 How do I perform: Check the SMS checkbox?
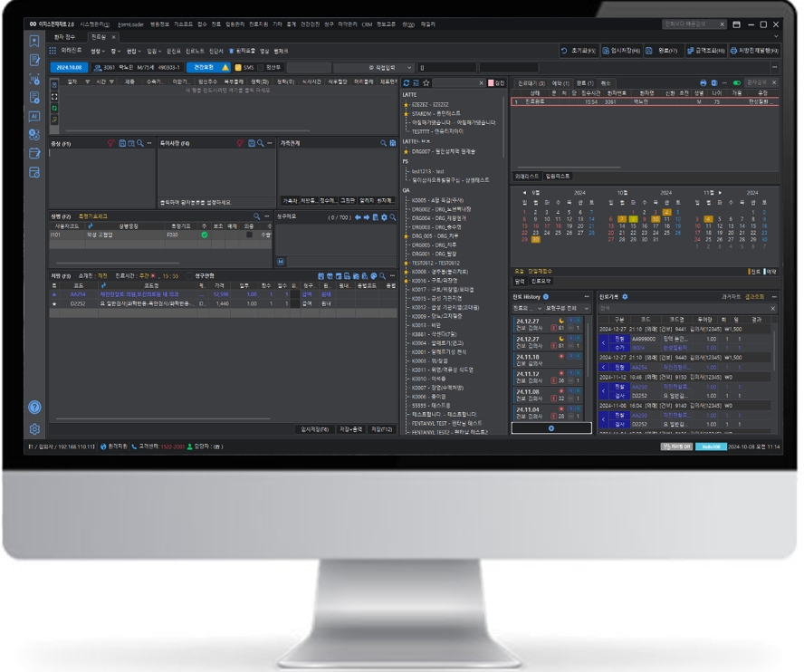(238, 67)
